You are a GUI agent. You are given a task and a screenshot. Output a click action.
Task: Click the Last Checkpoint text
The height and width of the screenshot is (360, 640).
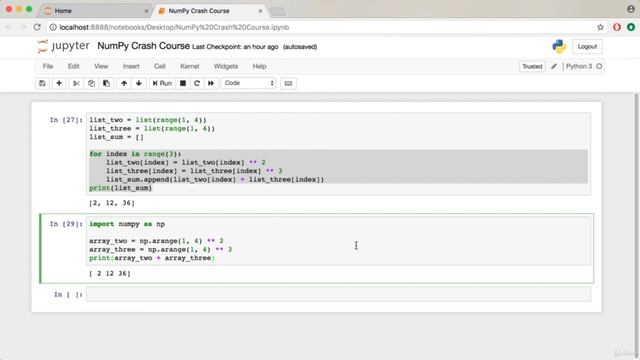(235, 47)
